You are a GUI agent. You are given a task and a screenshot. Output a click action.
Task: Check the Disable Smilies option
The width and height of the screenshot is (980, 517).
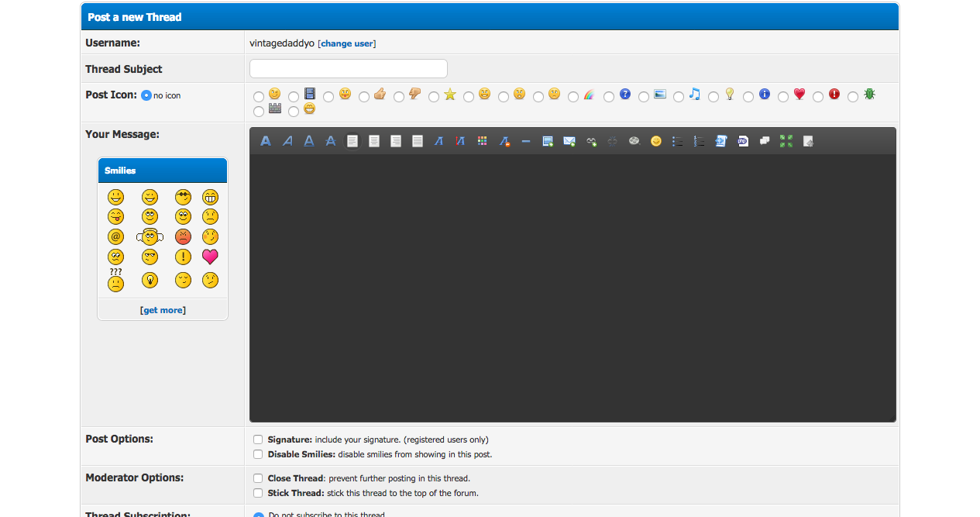(258, 455)
